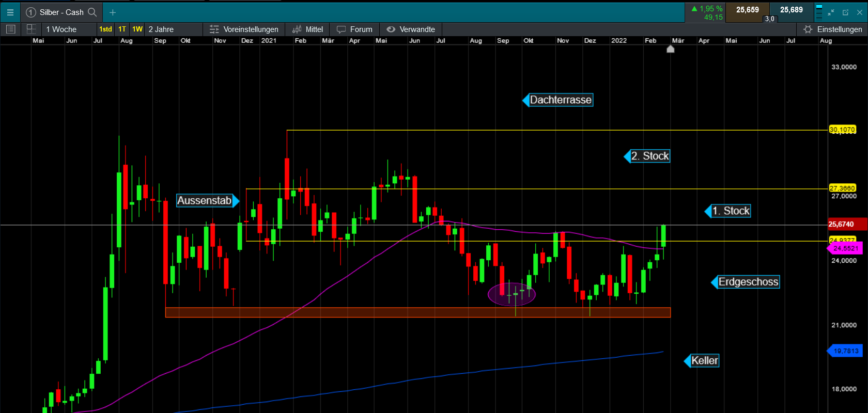Click the daily change 1,95 % display
This screenshot has height=413, width=868.
point(706,12)
